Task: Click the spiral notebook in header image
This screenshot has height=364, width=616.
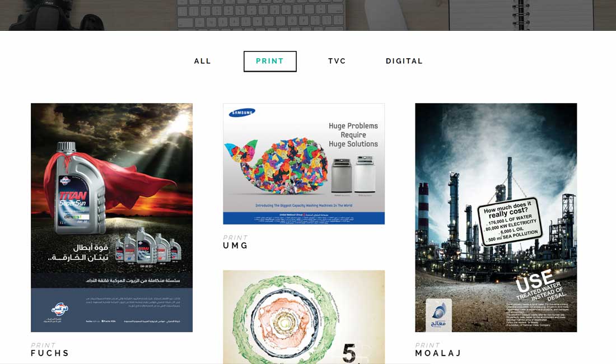Action: click(521, 15)
